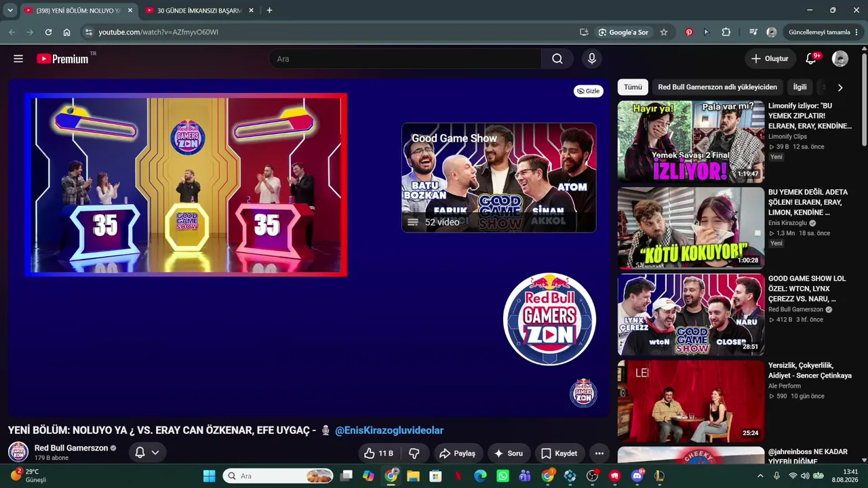The width and height of the screenshot is (868, 488).
Task: Click the Google'a Sor button
Action: tap(623, 32)
